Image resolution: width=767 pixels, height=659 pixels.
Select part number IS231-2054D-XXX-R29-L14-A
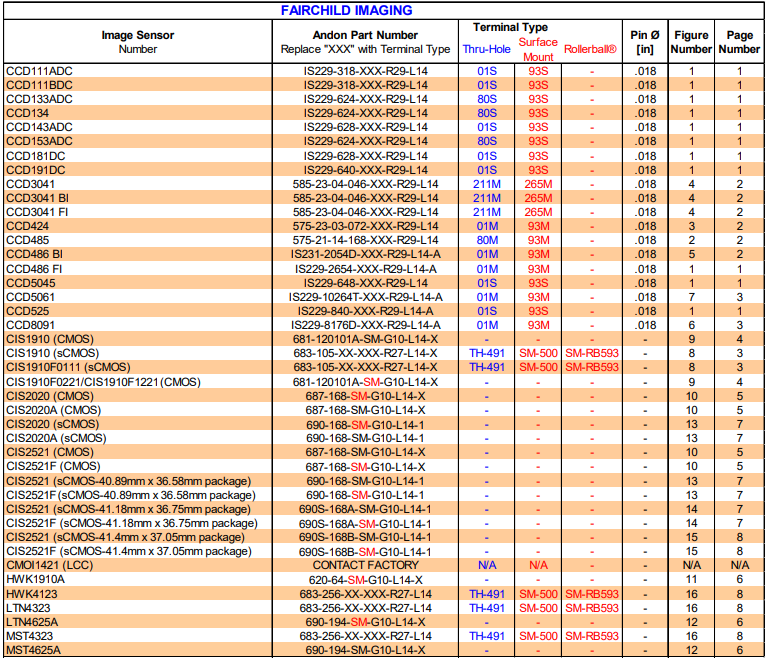[365, 255]
